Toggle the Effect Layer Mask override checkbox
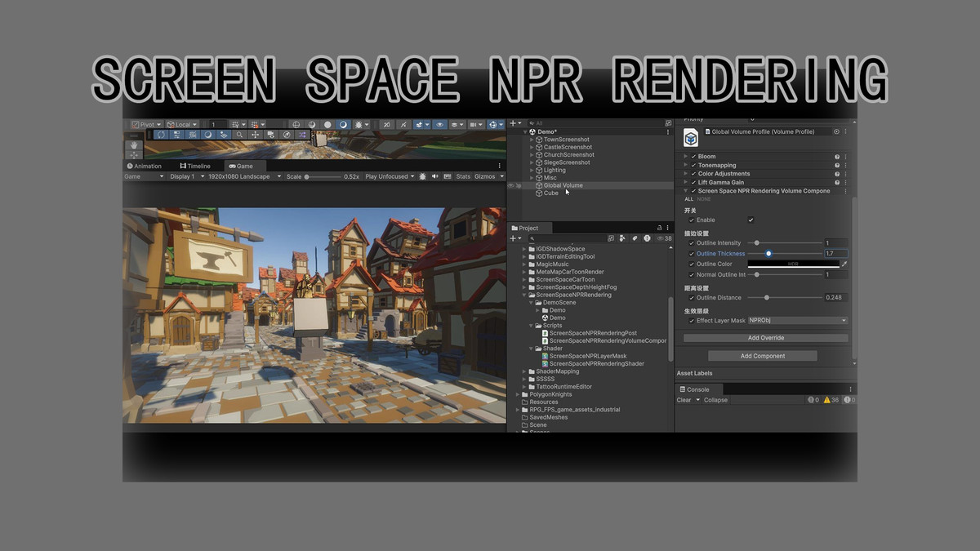 point(692,321)
